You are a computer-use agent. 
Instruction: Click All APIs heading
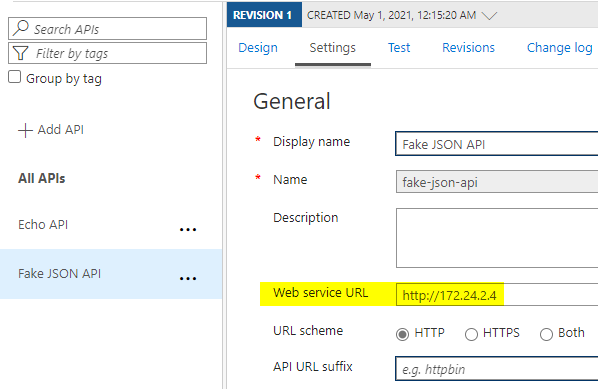tap(42, 178)
